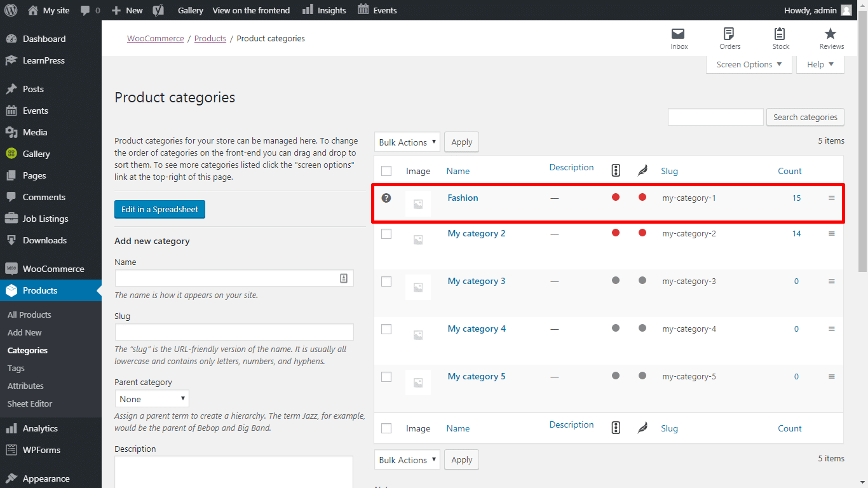
Task: Expand the Help panel
Action: point(820,64)
